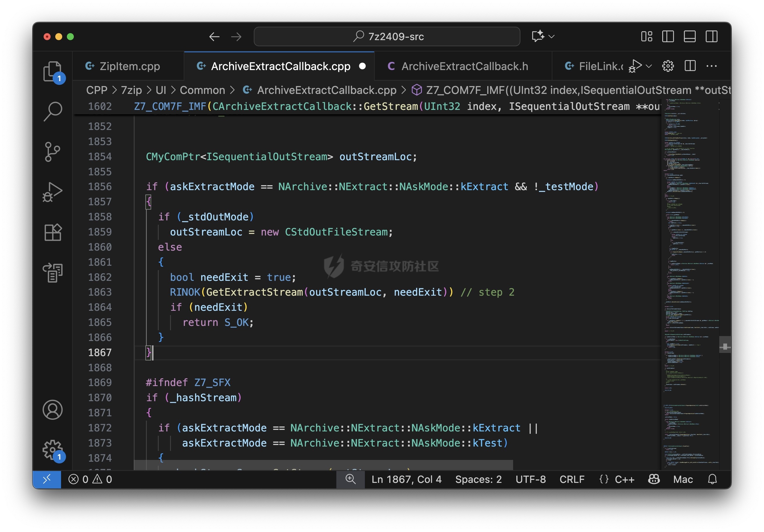Click the 7z2409-src command center search box
The height and width of the screenshot is (532, 764).
tap(387, 36)
